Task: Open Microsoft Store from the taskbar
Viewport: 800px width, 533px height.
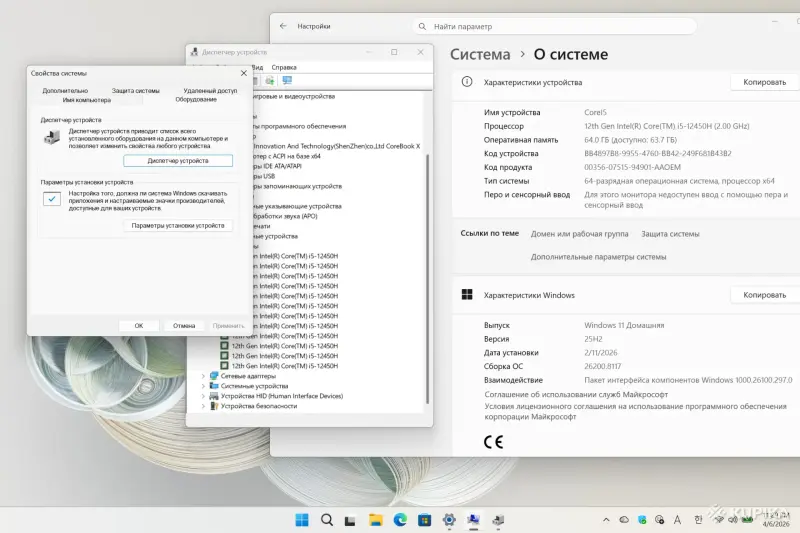Action: (424, 520)
